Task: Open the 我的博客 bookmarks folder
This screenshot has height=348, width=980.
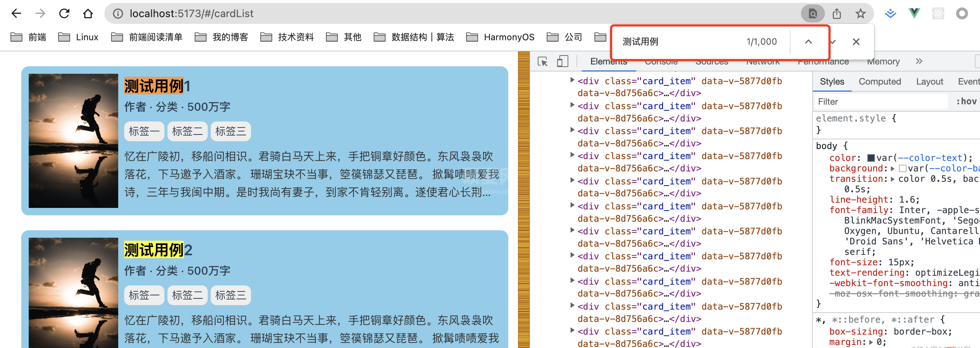Action: tap(222, 37)
